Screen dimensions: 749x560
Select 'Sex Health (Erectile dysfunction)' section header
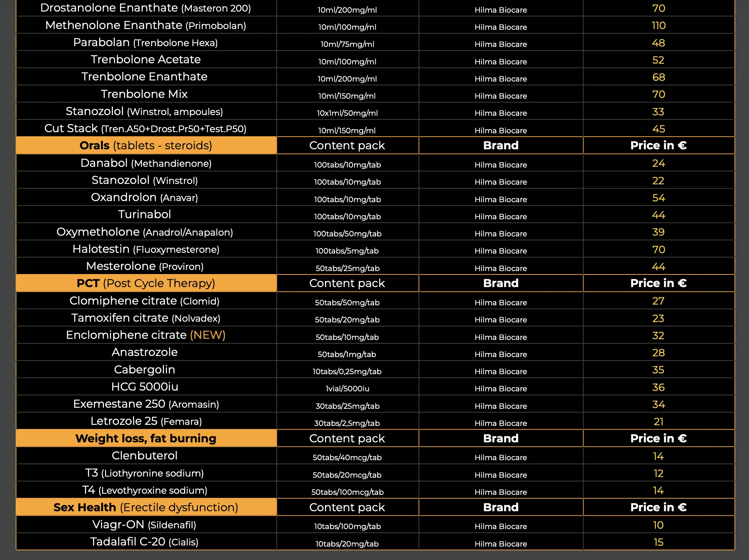pyautogui.click(x=146, y=507)
